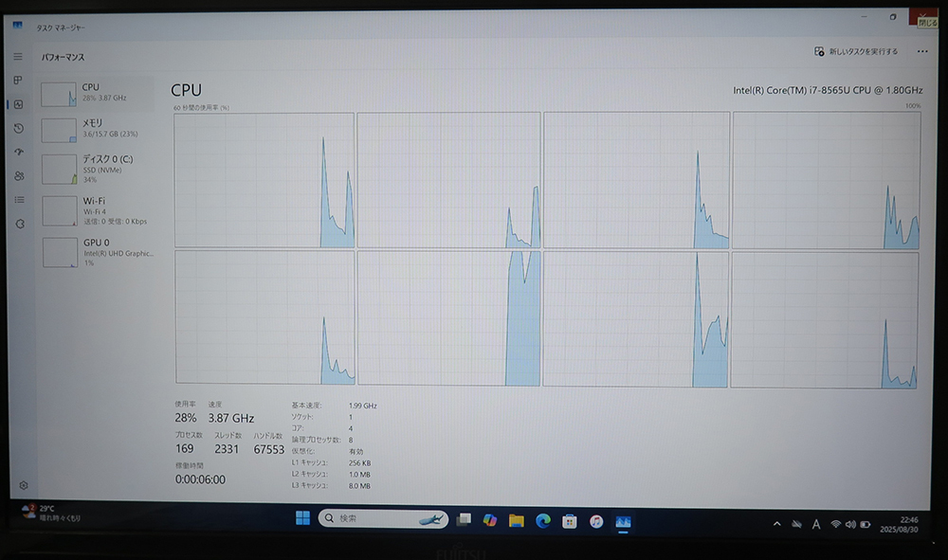Image resolution: width=948 pixels, height=560 pixels.
Task: Click the L3 cache value 8.0 MB
Action: pos(359,486)
